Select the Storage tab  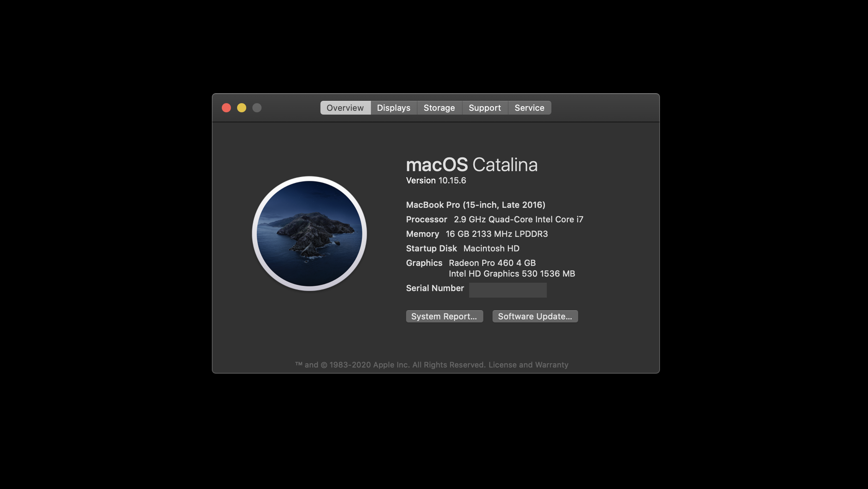click(439, 107)
